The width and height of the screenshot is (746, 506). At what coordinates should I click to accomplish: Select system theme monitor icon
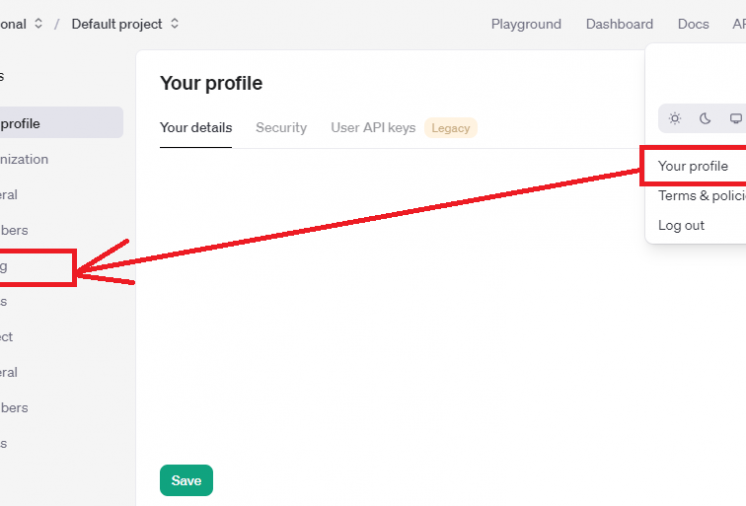tap(736, 118)
